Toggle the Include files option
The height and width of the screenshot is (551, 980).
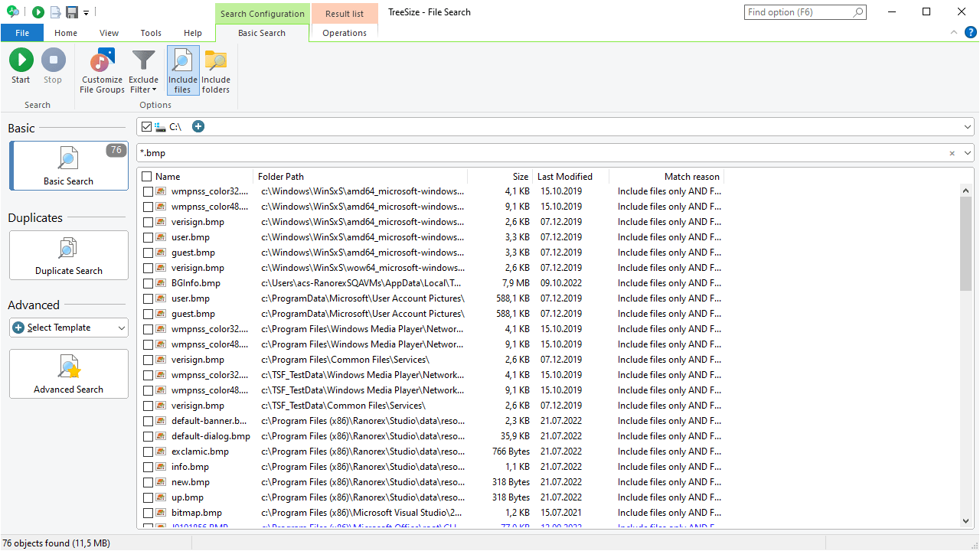click(x=183, y=70)
